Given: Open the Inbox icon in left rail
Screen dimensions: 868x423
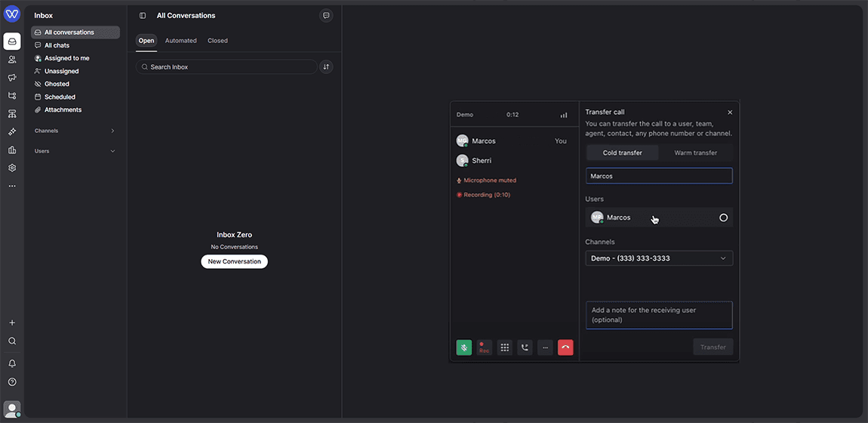Looking at the screenshot, I should click(11, 42).
